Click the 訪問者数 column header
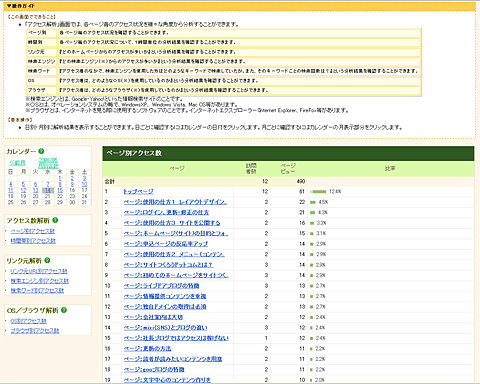This screenshot has width=480, height=384. pos(251,168)
